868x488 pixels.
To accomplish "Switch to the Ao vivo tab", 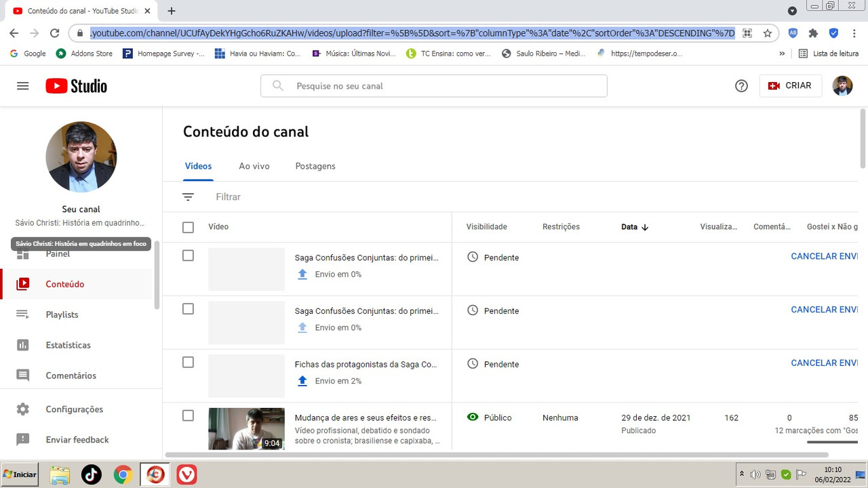I will pos(254,166).
